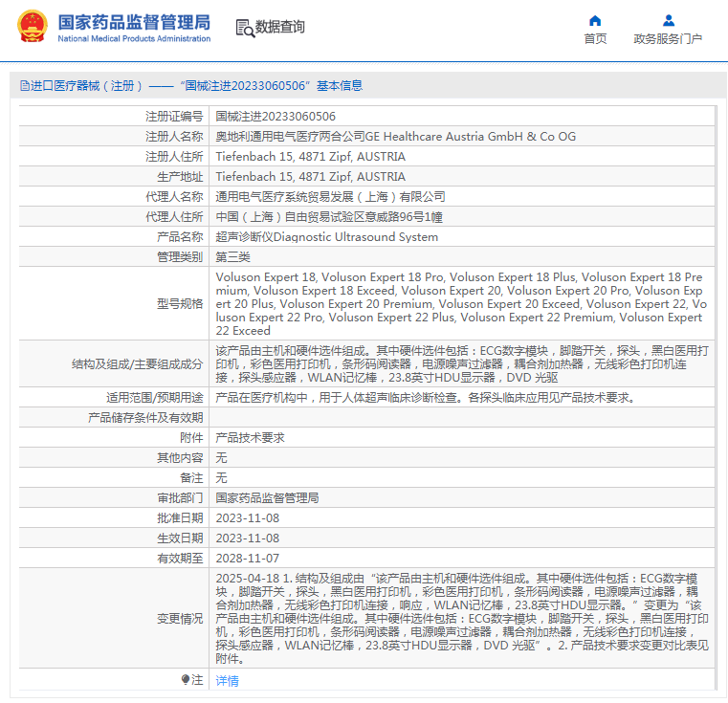
Task: Click the 代理人住所 label
Action: [x=174, y=217]
